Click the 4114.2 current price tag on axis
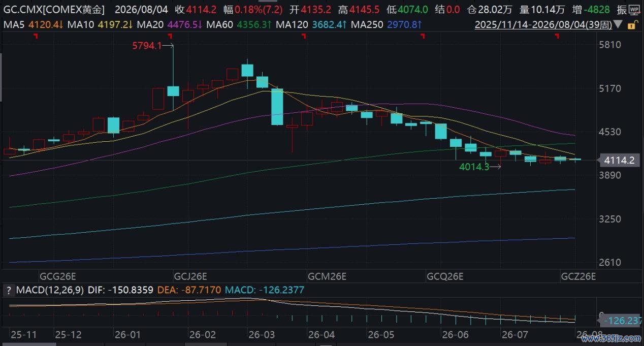 point(620,161)
